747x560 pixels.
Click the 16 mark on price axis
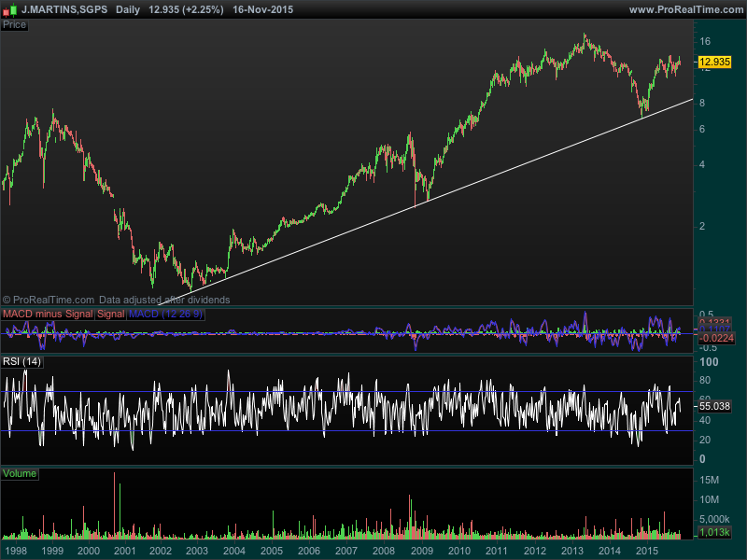(x=705, y=41)
